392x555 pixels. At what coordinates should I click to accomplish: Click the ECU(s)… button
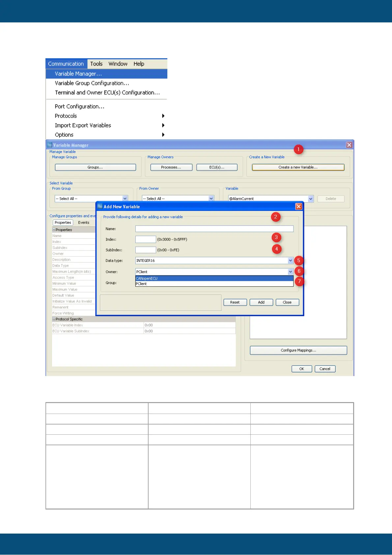pos(217,167)
